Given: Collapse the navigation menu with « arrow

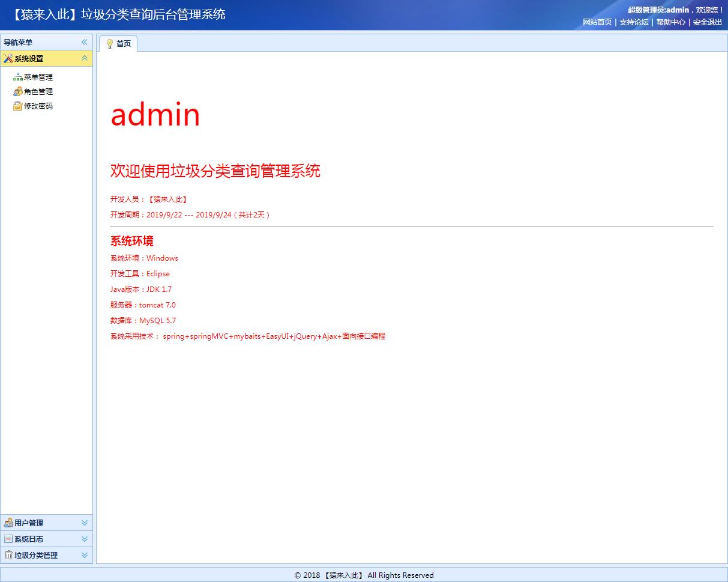Looking at the screenshot, I should 84,42.
